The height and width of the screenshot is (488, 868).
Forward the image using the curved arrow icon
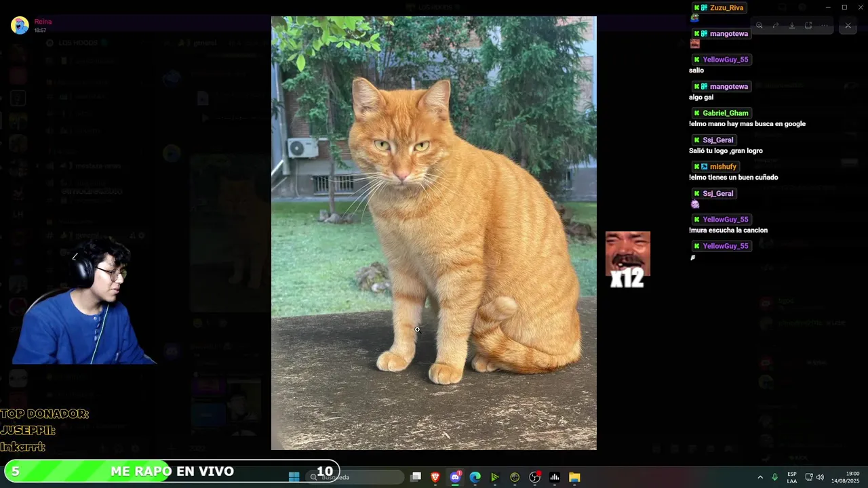pyautogui.click(x=776, y=26)
